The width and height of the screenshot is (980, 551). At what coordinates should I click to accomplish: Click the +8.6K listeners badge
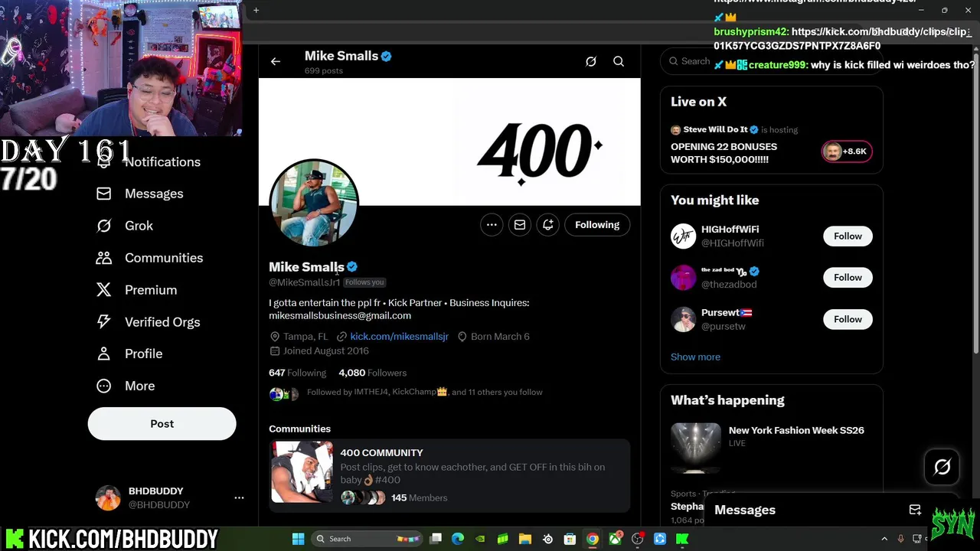click(x=846, y=152)
